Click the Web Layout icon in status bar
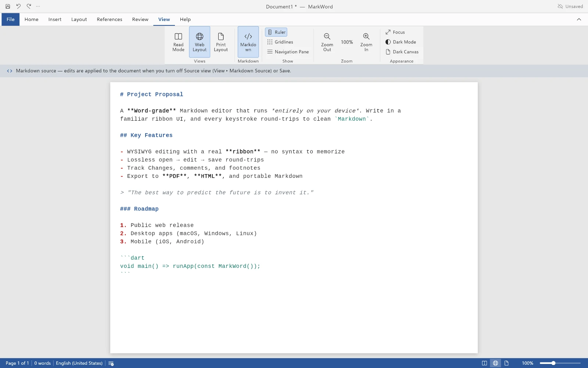Image resolution: width=588 pixels, height=368 pixels. click(495, 363)
